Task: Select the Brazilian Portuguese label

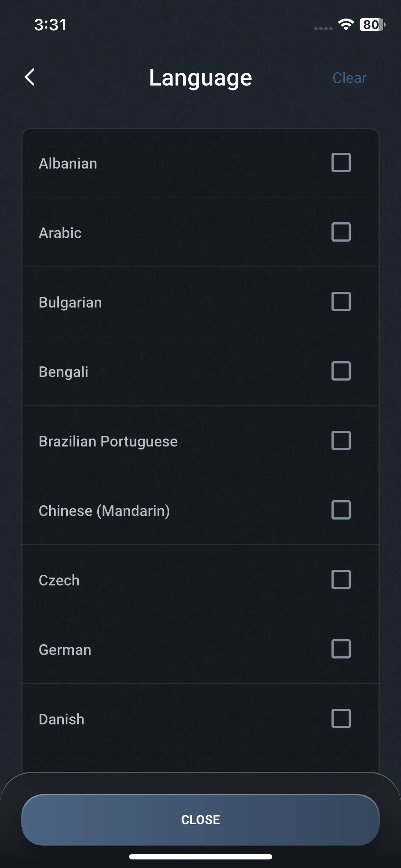Action: (108, 441)
